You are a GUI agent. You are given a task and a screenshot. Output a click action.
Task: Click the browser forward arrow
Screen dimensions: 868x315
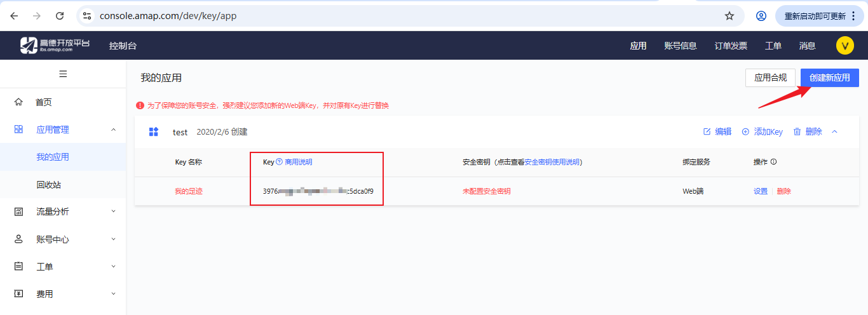point(37,16)
